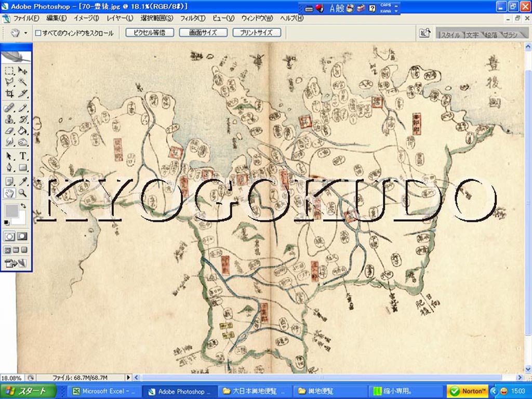Select the Magic Wand tool
532x399 pixels.
(22, 82)
